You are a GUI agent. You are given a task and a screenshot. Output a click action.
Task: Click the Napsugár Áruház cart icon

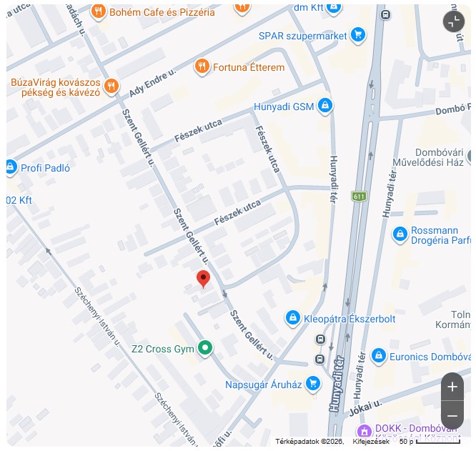click(x=313, y=384)
